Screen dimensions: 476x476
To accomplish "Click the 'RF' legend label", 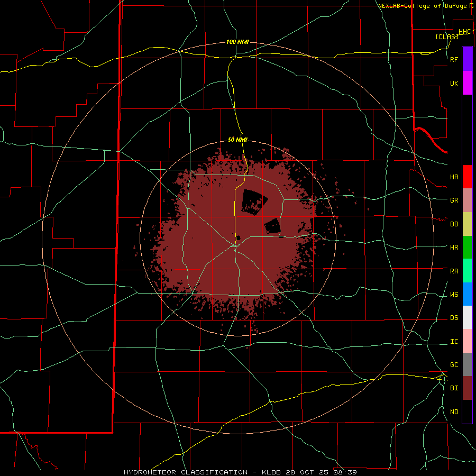I will click(454, 59).
